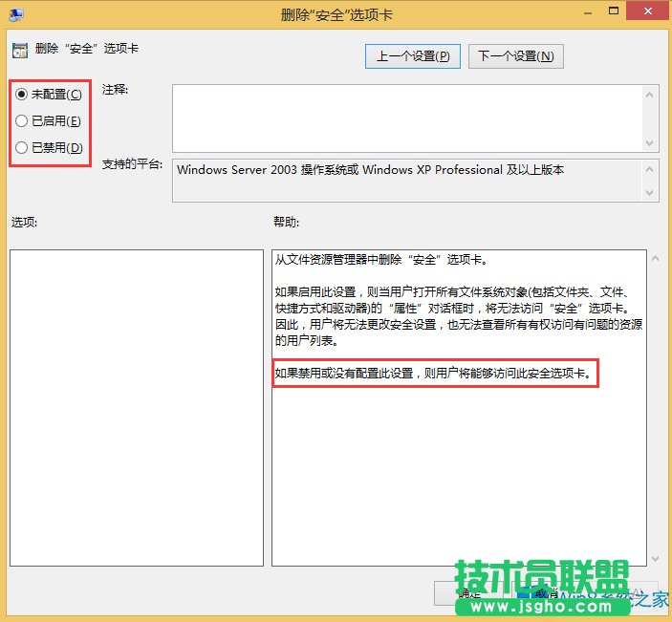Click the help text 从文件资源管理器中删除 "安全" 选项卡
Viewport: 672px width, 622px height.
click(381, 260)
